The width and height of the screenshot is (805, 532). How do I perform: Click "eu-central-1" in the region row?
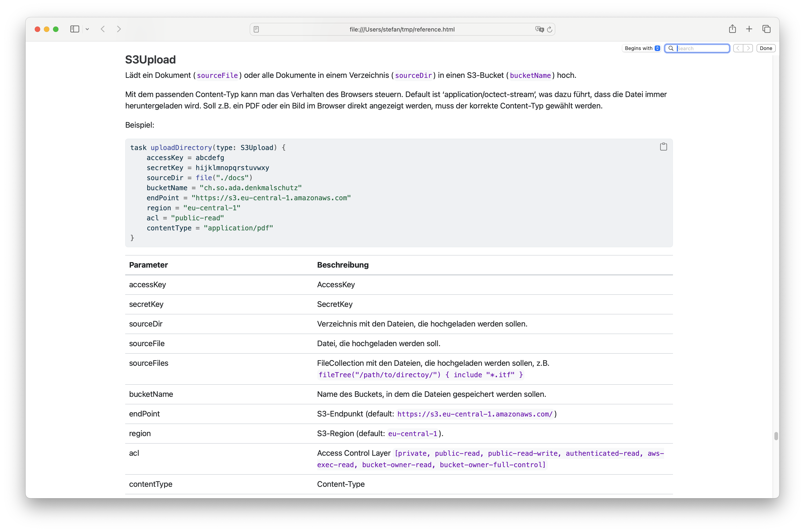point(413,434)
